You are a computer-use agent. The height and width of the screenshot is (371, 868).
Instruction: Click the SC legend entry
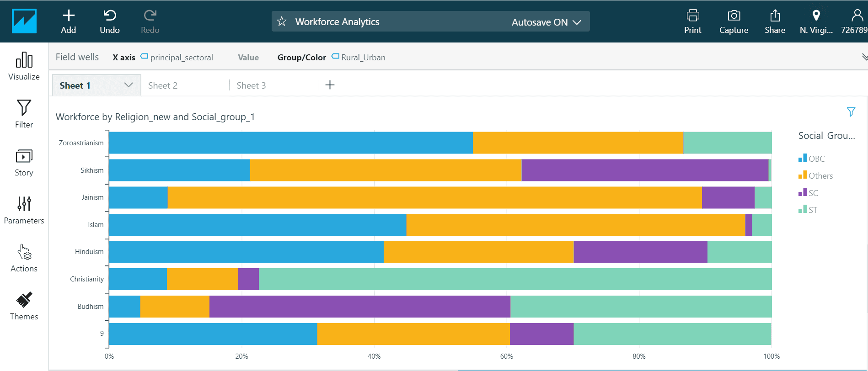click(808, 193)
